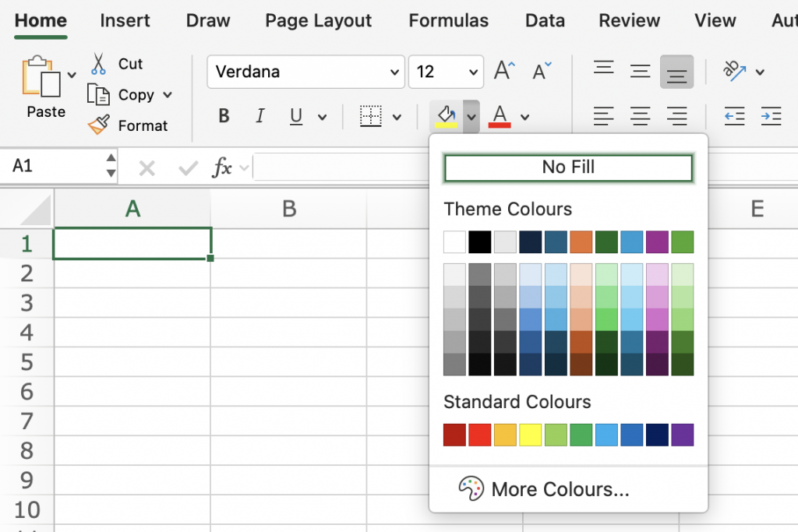Open More Colours dialog

point(560,489)
